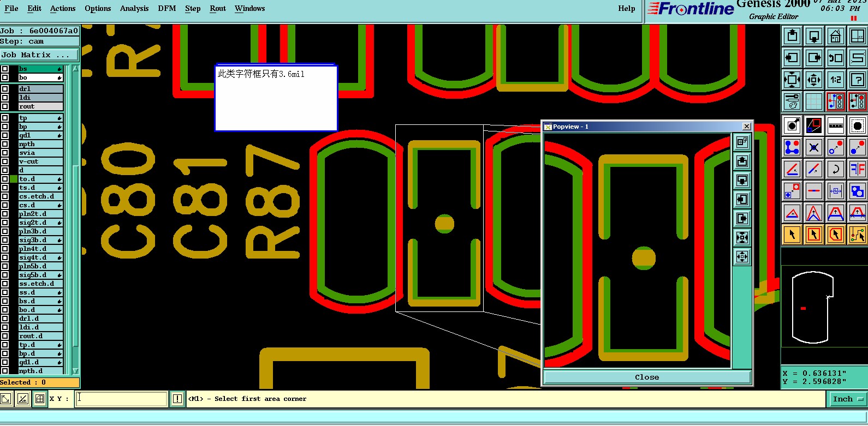This screenshot has width=868, height=426.
Task: Toggle the checkbox for layer rout
Action: pos(5,106)
